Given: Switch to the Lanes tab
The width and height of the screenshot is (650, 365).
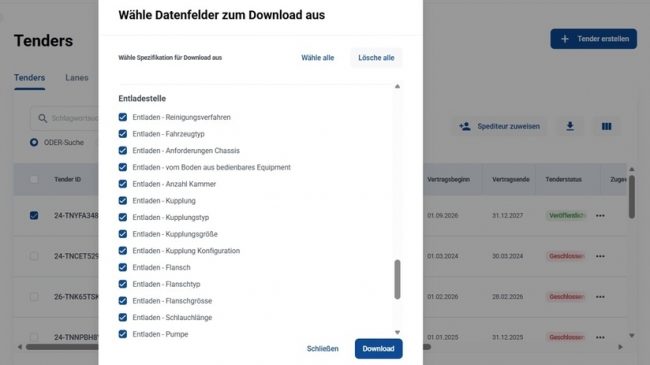Looking at the screenshot, I should 77,78.
